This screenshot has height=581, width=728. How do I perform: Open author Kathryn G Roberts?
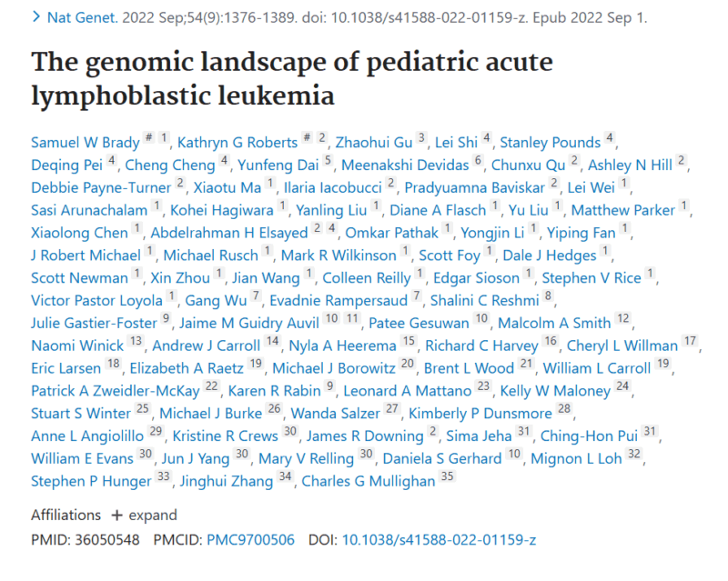(x=238, y=143)
